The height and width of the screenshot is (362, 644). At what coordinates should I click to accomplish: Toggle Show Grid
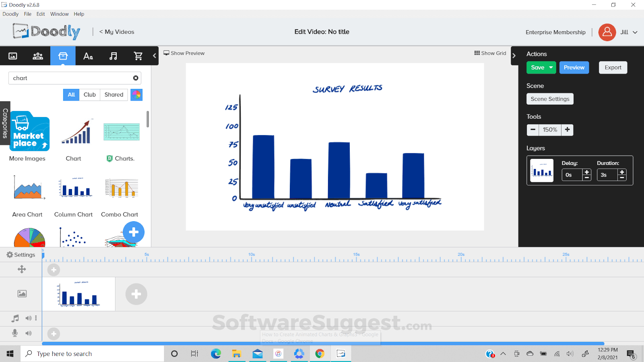click(x=490, y=53)
